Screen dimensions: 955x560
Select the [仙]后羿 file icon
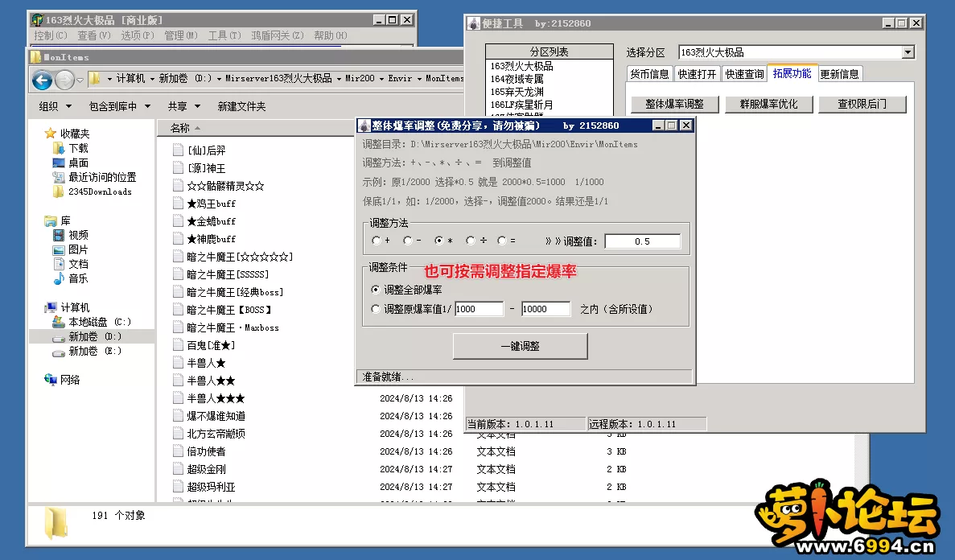tap(178, 150)
